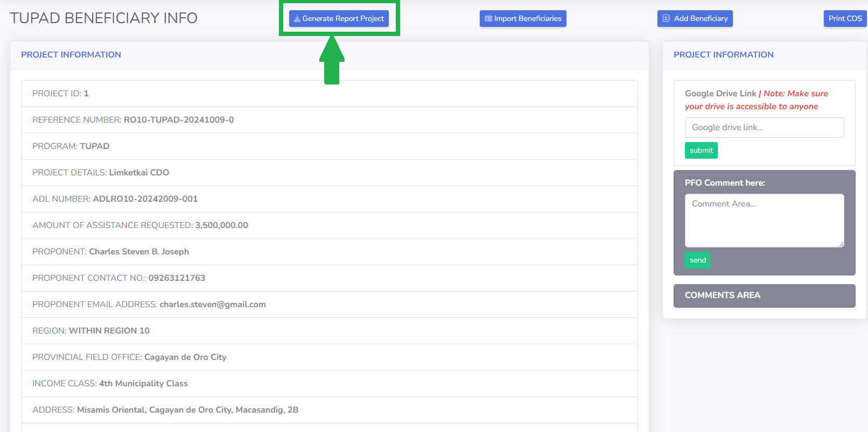Click the Add Beneficiary button
The width and height of the screenshot is (868, 432).
pos(695,18)
